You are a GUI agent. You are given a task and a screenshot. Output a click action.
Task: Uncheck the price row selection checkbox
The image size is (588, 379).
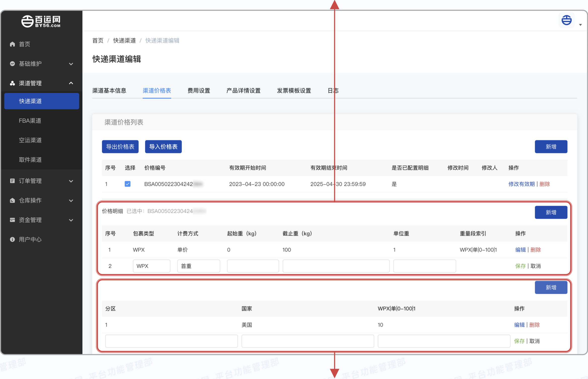tap(127, 184)
